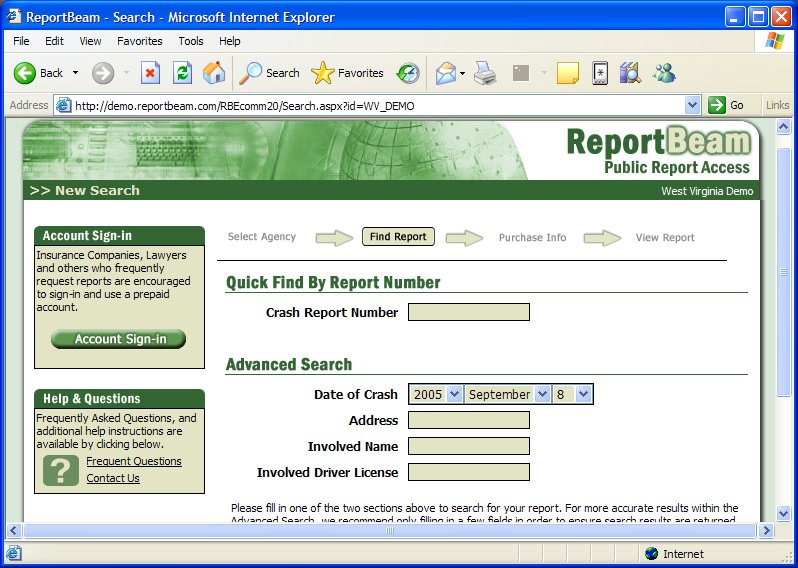Click the vertical scrollbar down arrow
The height and width of the screenshot is (568, 798).
(x=784, y=513)
